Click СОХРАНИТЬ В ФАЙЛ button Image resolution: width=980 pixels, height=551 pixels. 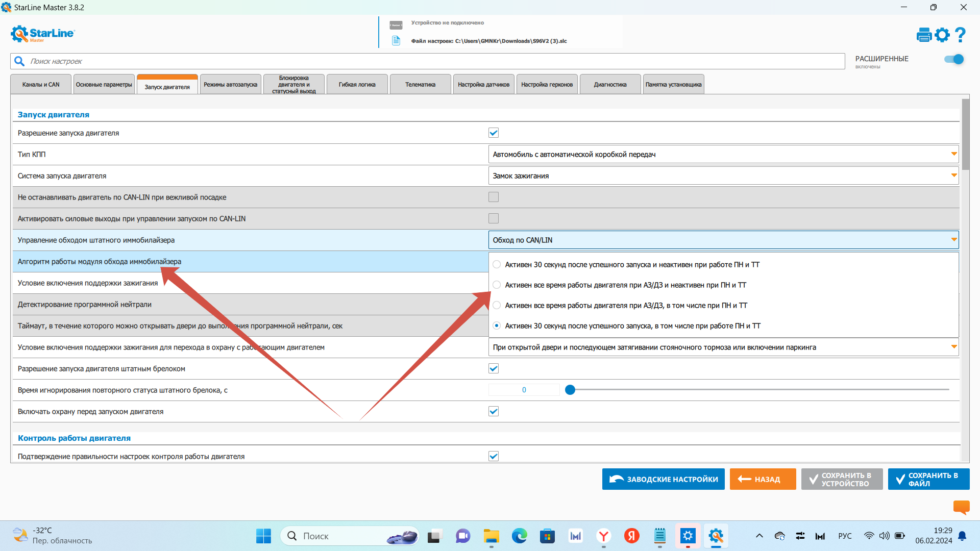tap(929, 479)
